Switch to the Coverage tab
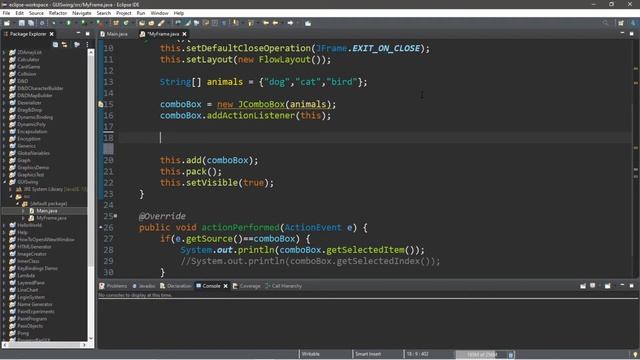 tap(247, 286)
